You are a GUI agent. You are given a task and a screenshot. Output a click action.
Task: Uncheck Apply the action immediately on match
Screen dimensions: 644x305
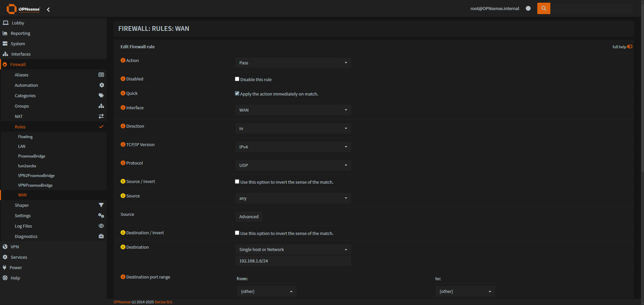click(237, 94)
